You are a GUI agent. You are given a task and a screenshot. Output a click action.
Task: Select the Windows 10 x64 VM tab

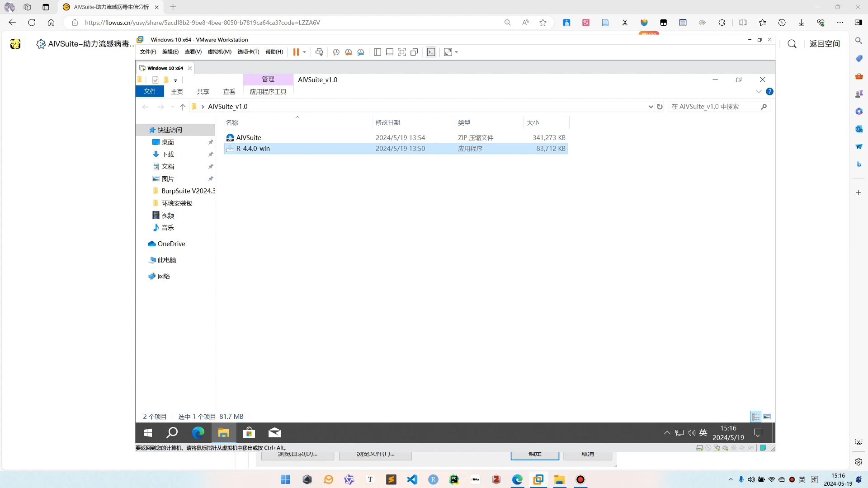coord(165,68)
